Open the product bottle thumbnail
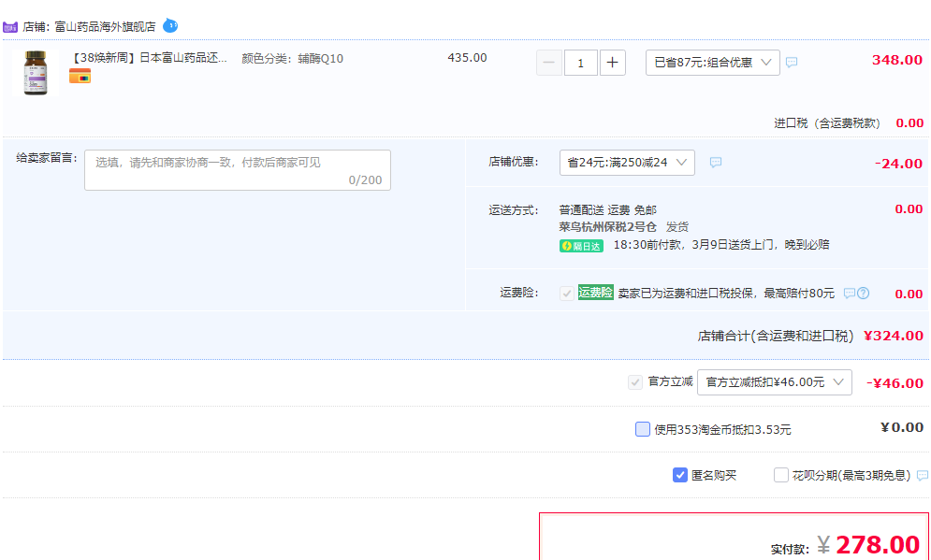 click(36, 73)
